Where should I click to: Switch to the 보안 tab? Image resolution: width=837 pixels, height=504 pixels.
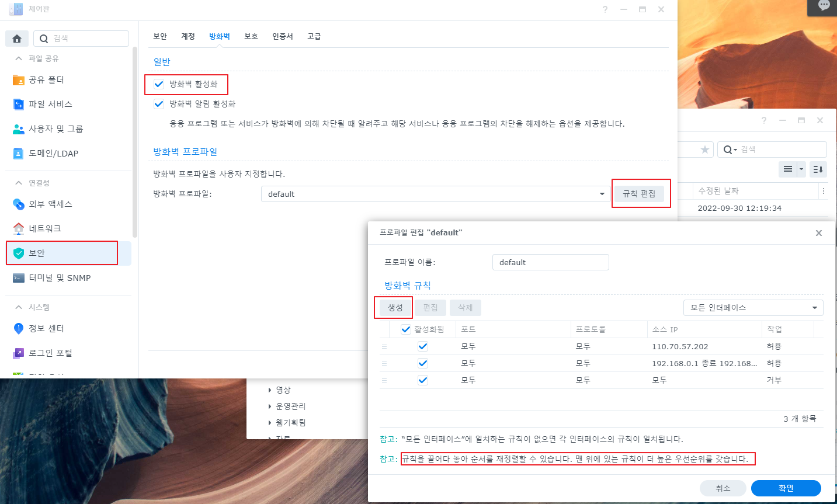pos(160,36)
